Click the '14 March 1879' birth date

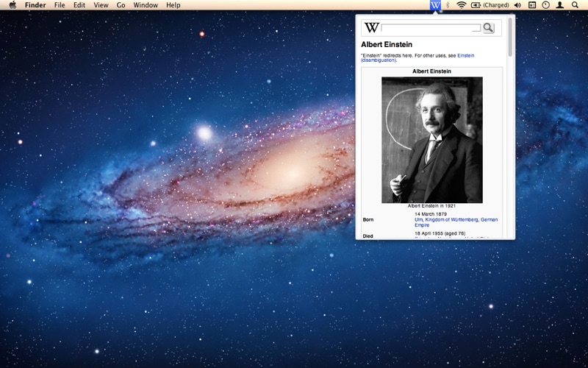431,214
